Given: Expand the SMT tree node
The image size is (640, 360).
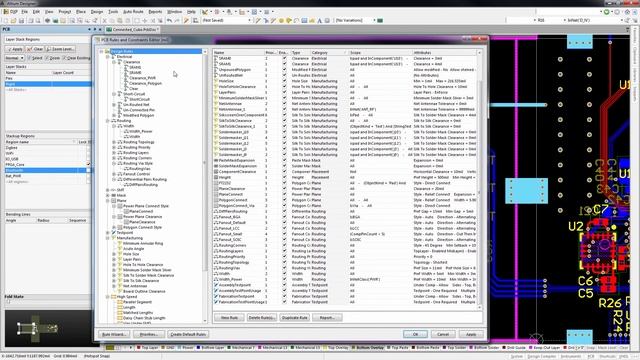Looking at the screenshot, I should [x=108, y=190].
